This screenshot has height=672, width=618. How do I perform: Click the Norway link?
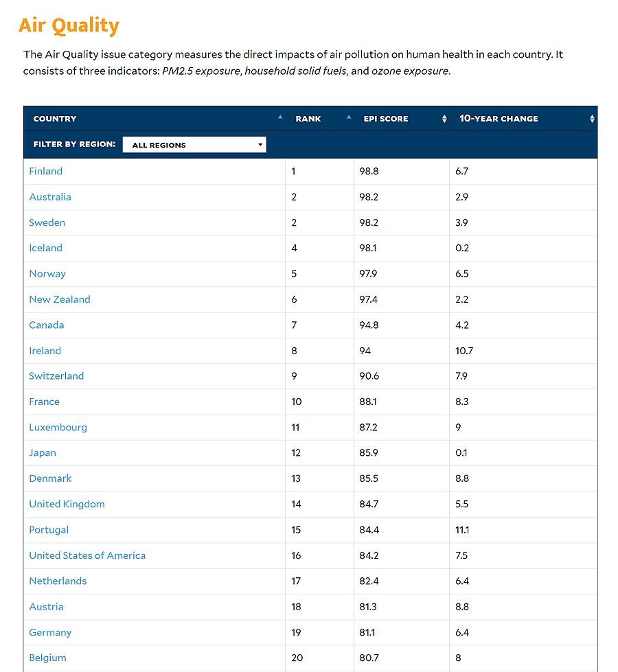[x=47, y=273]
